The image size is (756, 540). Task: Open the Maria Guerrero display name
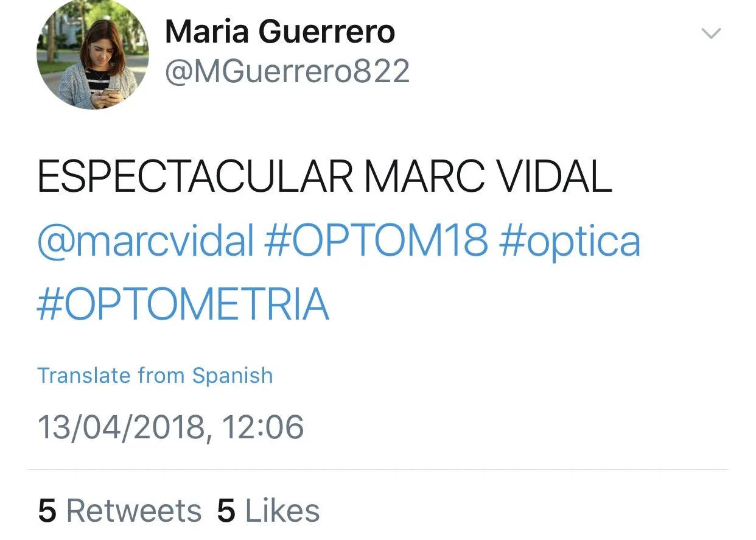(280, 32)
